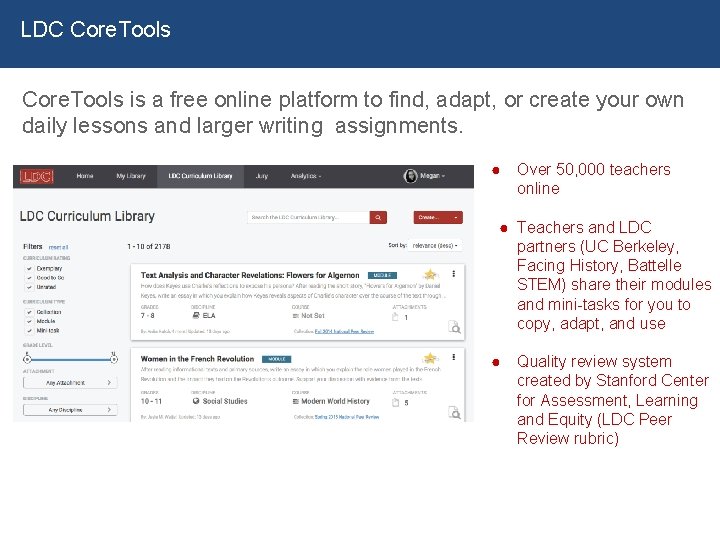The width and height of the screenshot is (720, 540).
Task: Uncheck the Module type filter
Action: 29,321
